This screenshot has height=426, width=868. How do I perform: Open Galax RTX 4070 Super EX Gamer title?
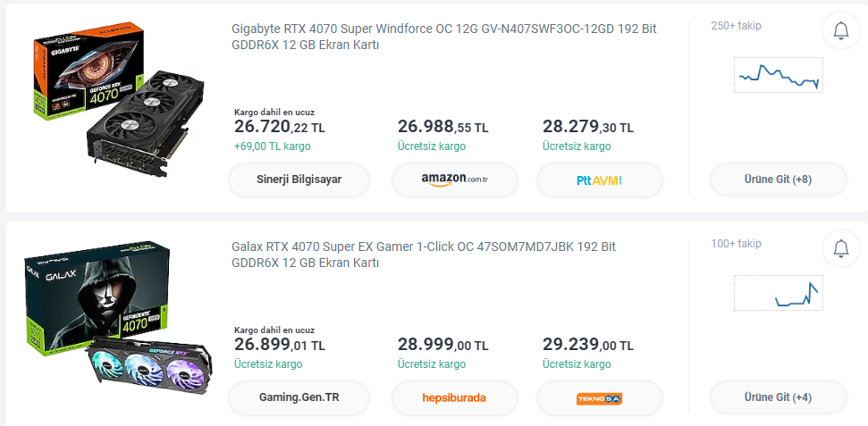424,255
